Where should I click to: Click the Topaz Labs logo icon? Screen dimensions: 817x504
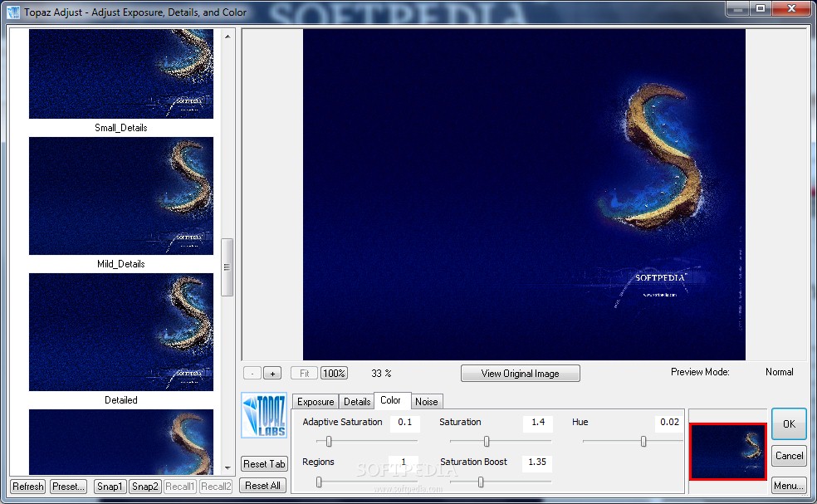point(264,415)
